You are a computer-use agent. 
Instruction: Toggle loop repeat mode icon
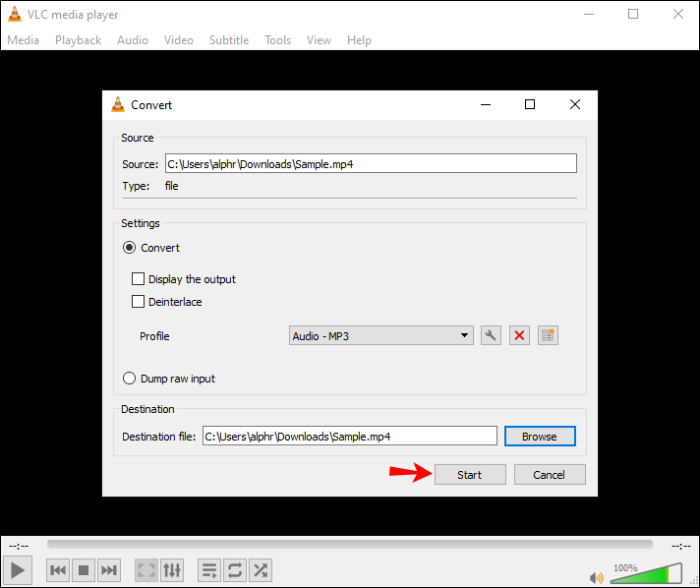[235, 570]
